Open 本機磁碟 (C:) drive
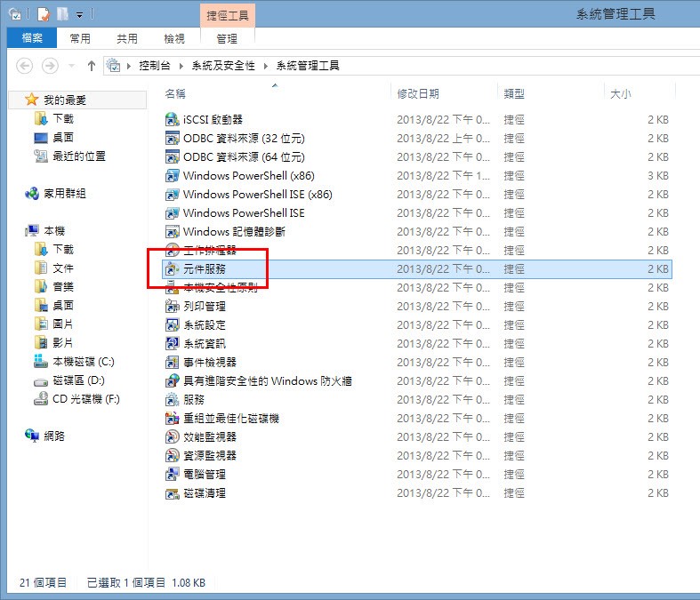This screenshot has width=700, height=600. pyautogui.click(x=84, y=362)
